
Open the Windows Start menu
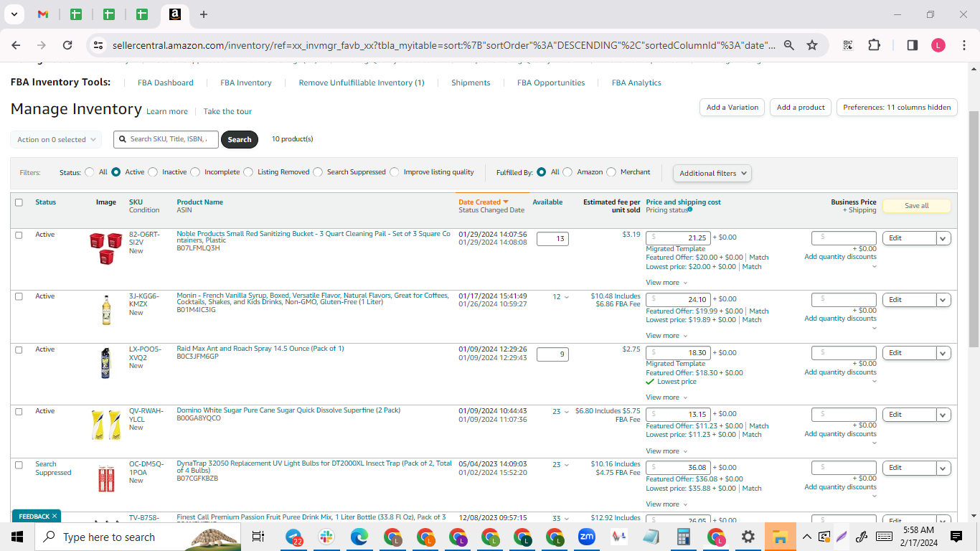17,537
